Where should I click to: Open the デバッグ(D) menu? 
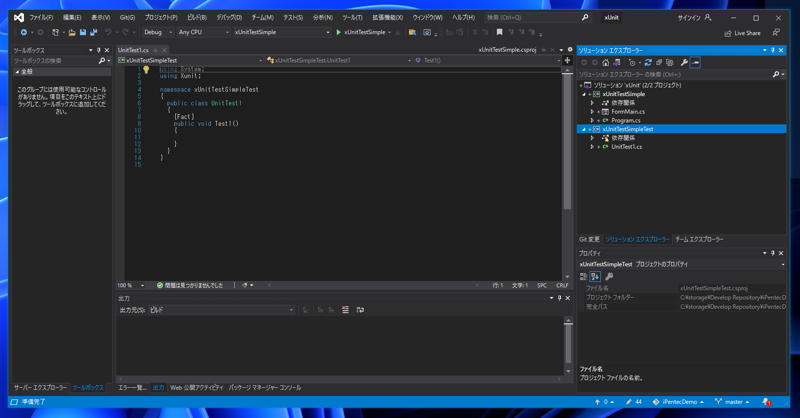pyautogui.click(x=229, y=17)
